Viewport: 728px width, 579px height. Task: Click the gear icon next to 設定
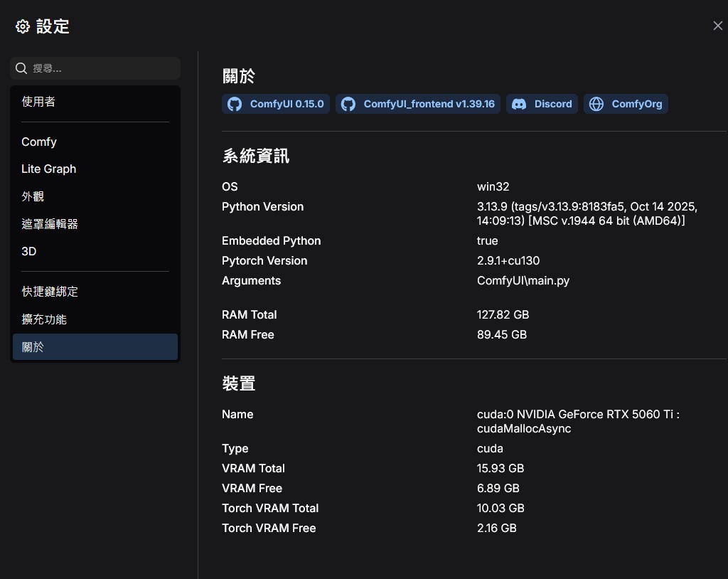23,27
